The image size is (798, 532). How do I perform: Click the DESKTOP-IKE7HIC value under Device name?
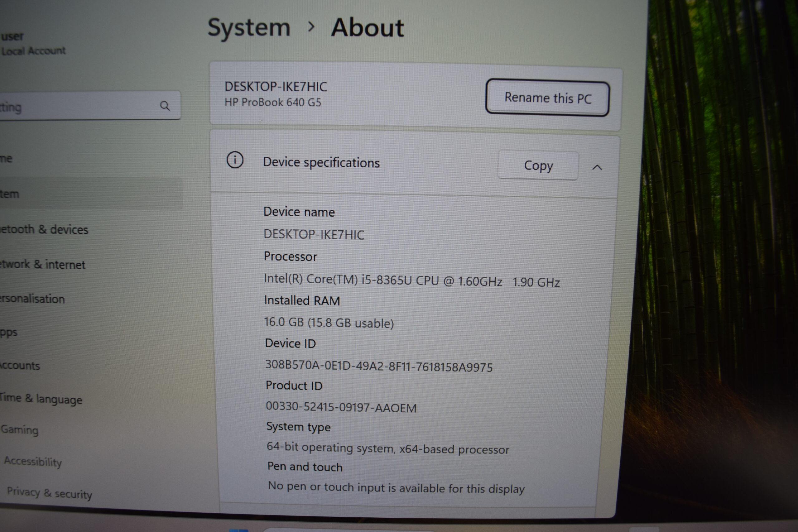click(314, 234)
